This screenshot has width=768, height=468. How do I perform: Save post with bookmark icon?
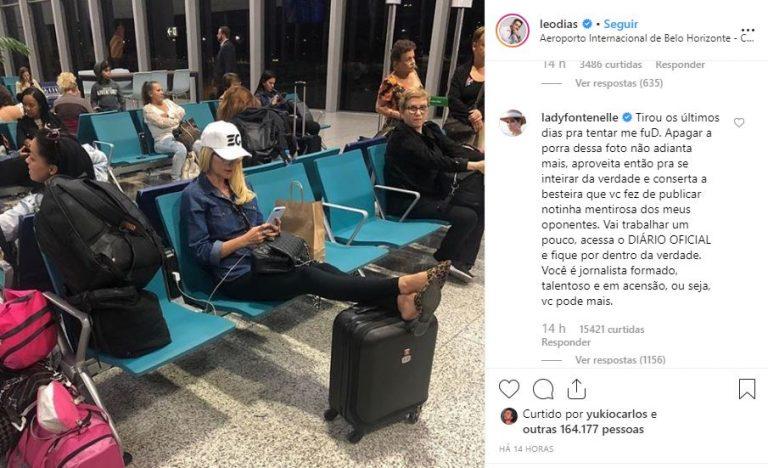point(747,389)
